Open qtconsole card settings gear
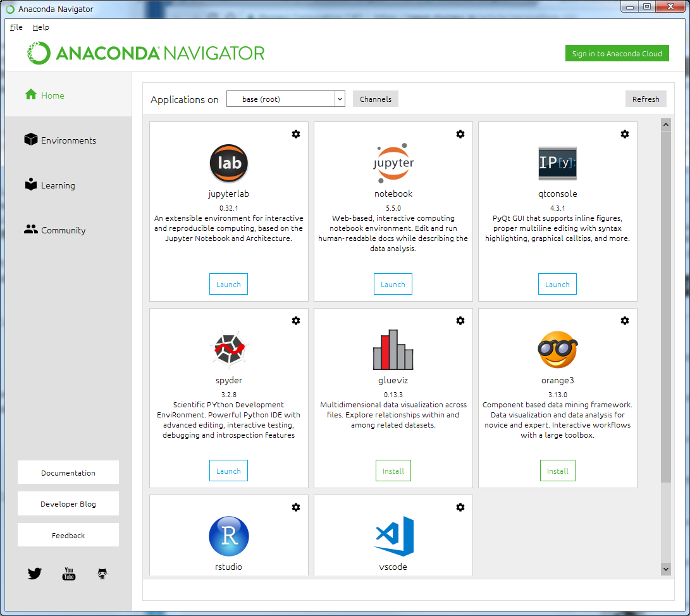Screen dimensions: 690x616 pyautogui.click(x=624, y=134)
